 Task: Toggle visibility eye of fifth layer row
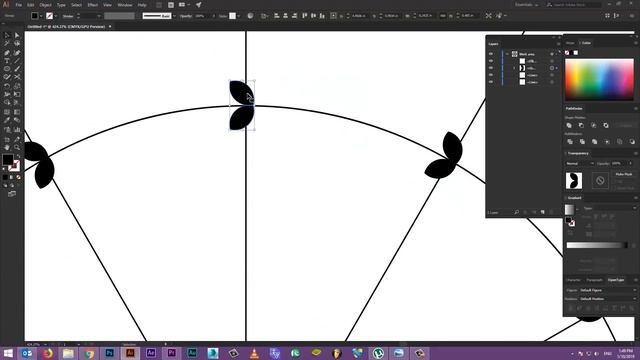click(491, 82)
